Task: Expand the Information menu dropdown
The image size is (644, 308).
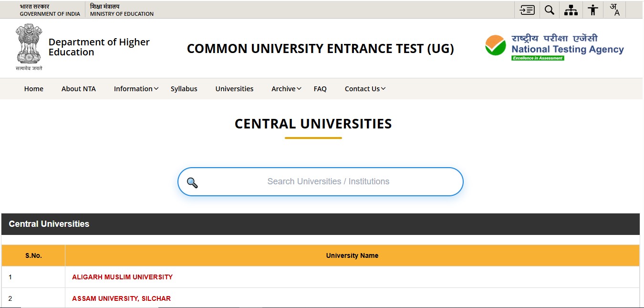Action: [x=136, y=89]
